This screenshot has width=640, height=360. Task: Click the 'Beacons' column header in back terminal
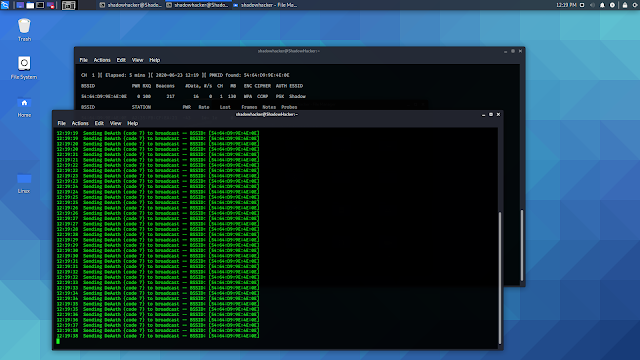coord(165,86)
